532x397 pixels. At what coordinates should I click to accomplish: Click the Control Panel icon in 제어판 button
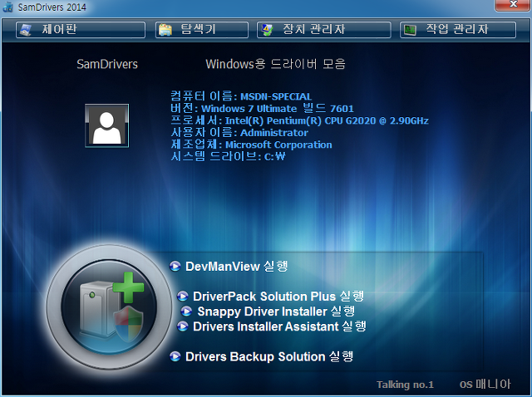[x=26, y=30]
